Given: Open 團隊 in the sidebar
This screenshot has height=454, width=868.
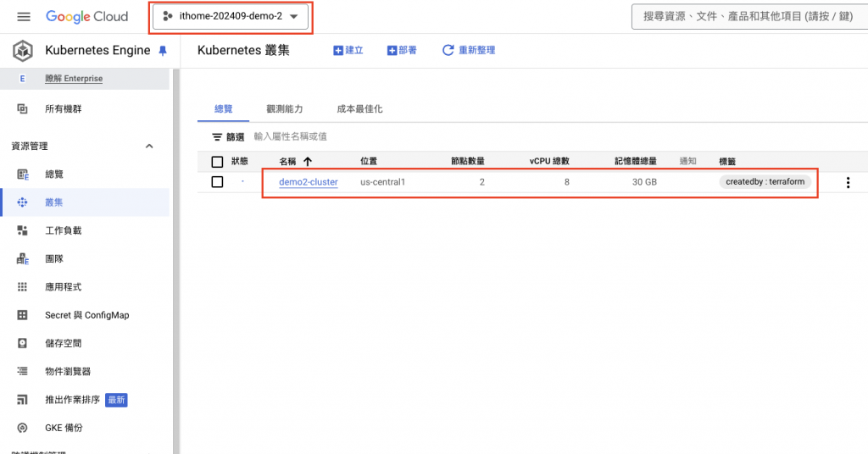Looking at the screenshot, I should [54, 259].
